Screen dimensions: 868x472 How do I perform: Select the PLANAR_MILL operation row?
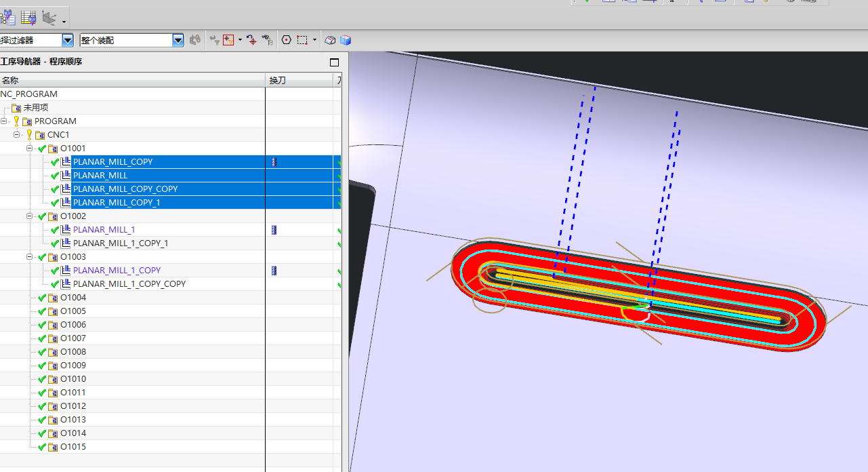coord(100,176)
